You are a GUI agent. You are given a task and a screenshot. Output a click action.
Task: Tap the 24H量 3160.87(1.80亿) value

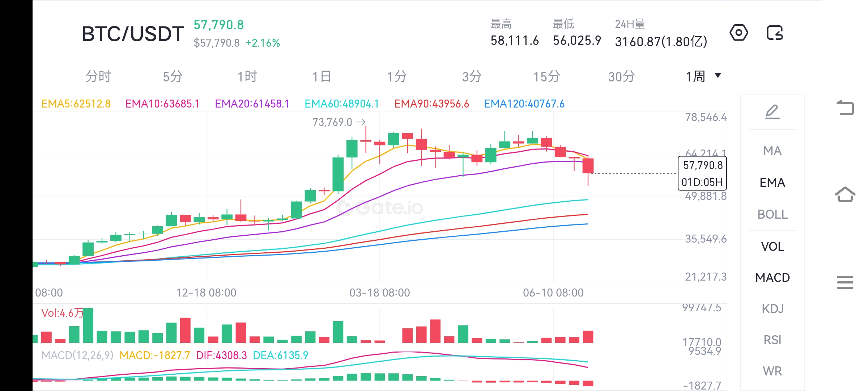point(661,42)
